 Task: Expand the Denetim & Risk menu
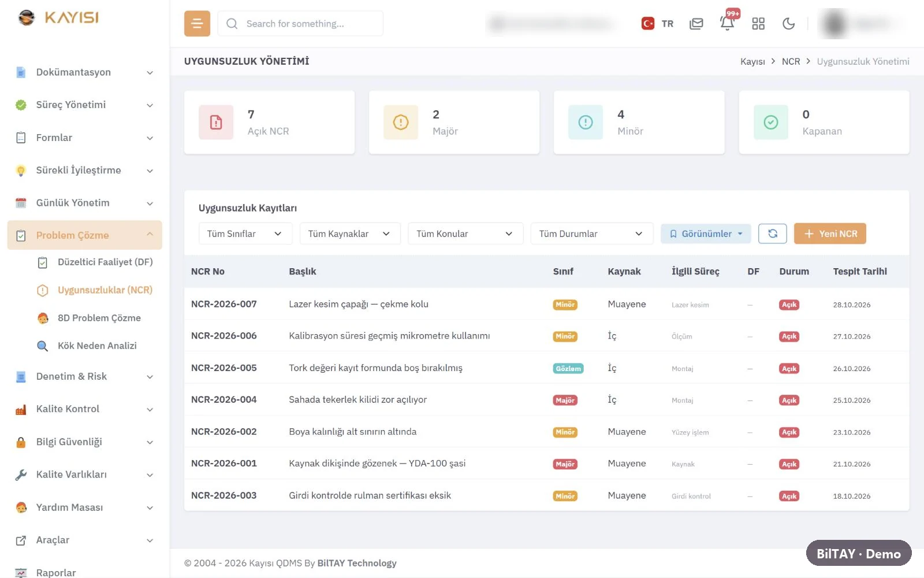[85, 376]
